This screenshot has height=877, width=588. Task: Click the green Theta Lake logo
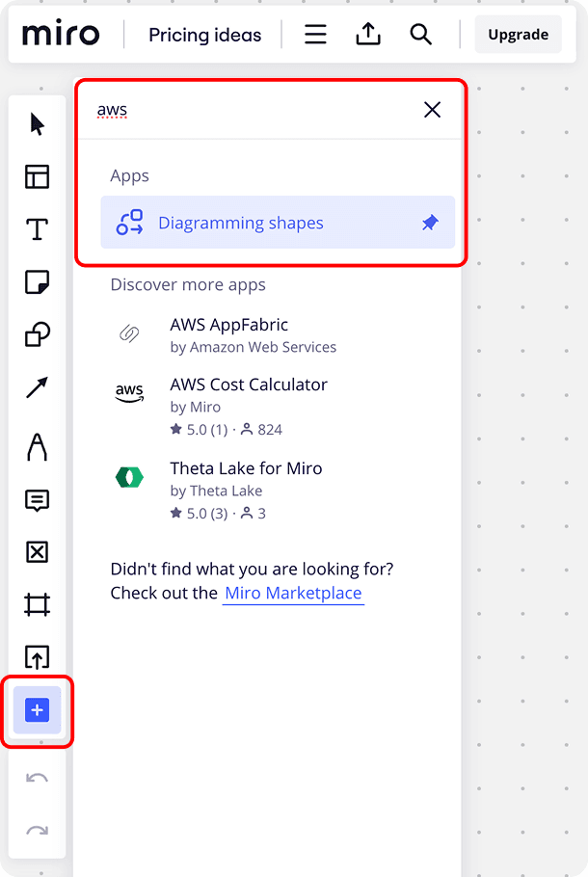tap(129, 477)
